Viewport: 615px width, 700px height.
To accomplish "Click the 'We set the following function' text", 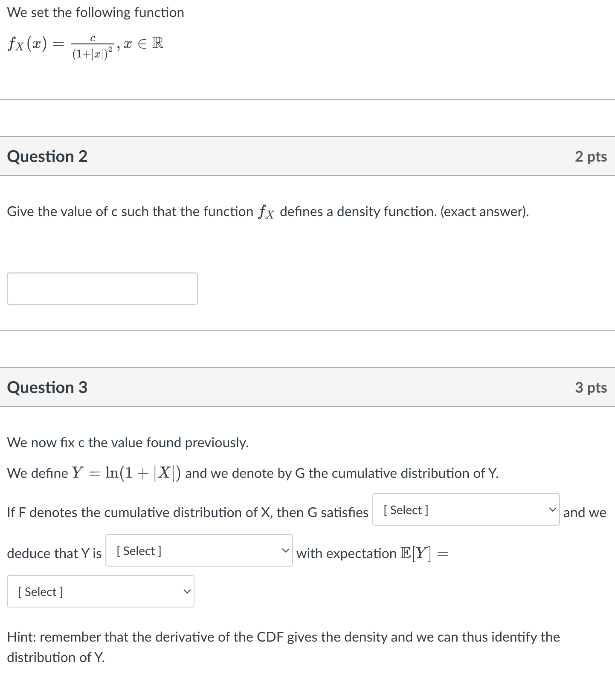I will [x=96, y=12].
